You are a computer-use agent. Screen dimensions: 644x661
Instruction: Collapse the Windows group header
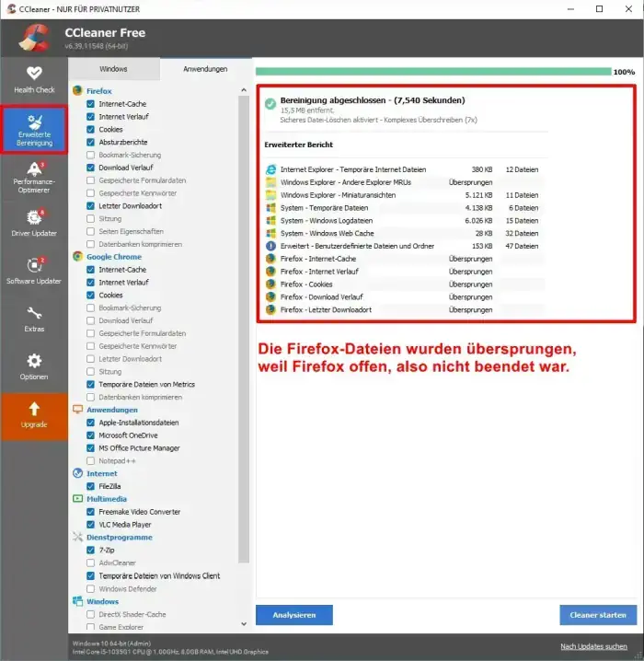[102, 601]
